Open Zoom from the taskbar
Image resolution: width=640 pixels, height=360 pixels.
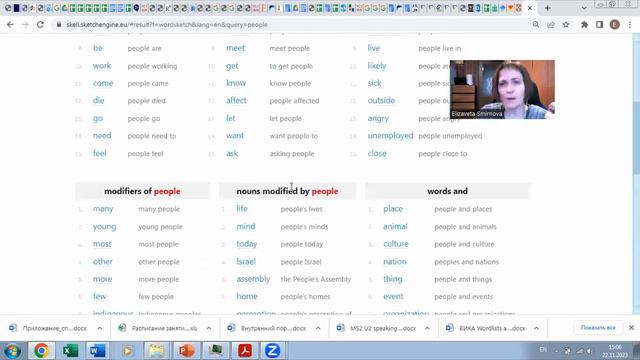(x=272, y=351)
